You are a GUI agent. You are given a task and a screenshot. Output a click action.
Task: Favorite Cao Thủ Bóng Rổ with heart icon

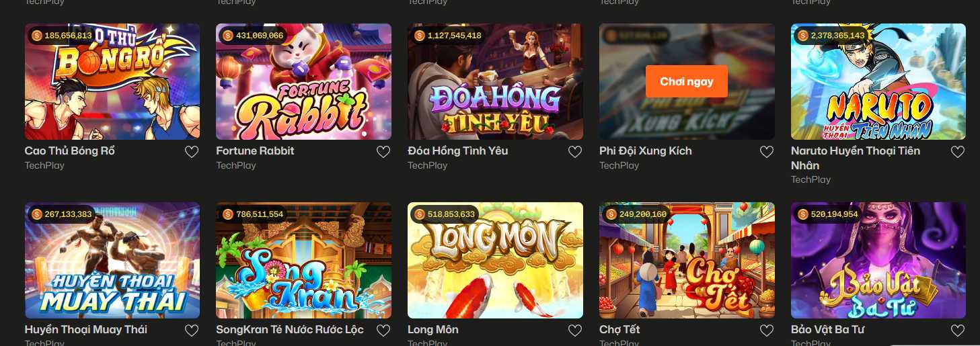point(192,152)
